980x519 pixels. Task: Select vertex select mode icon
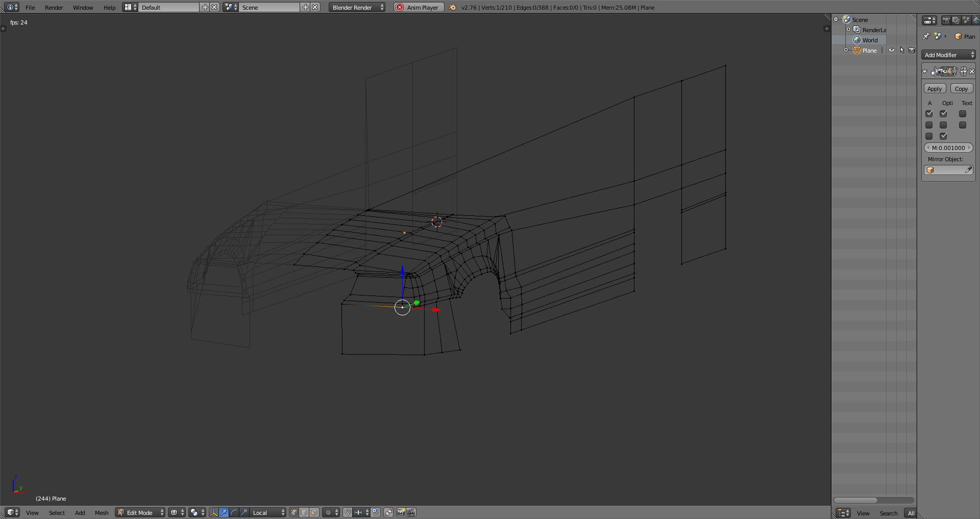tap(294, 512)
